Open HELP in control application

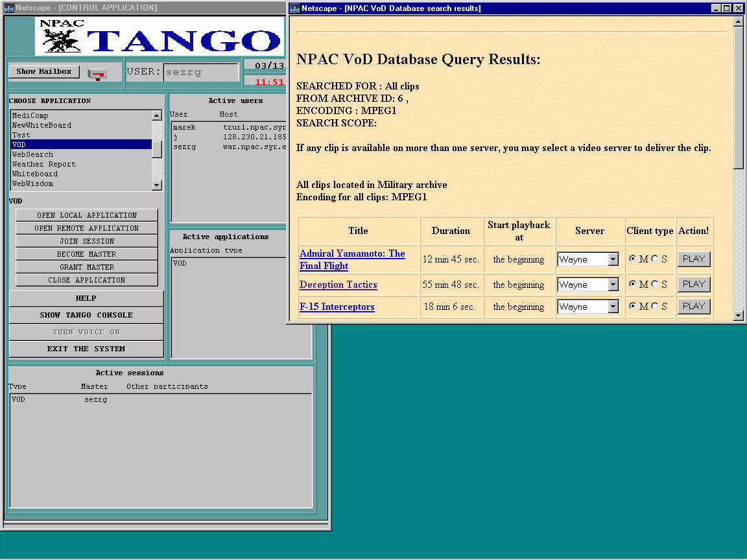click(x=86, y=298)
